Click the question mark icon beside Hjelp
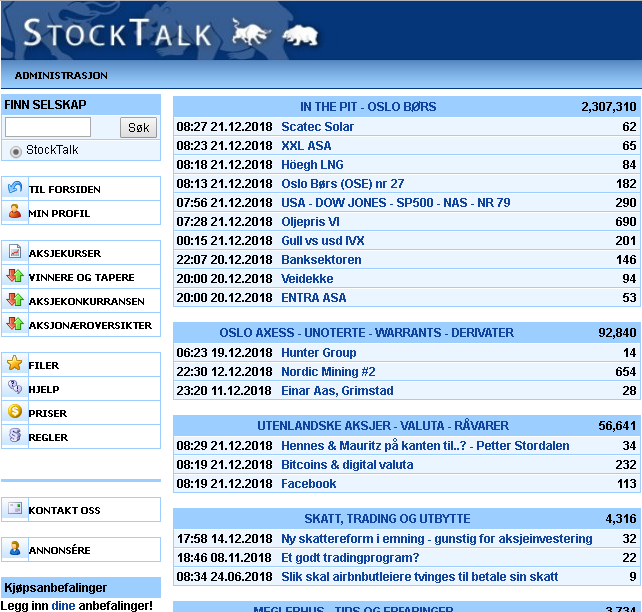The width and height of the screenshot is (642, 612). point(15,389)
